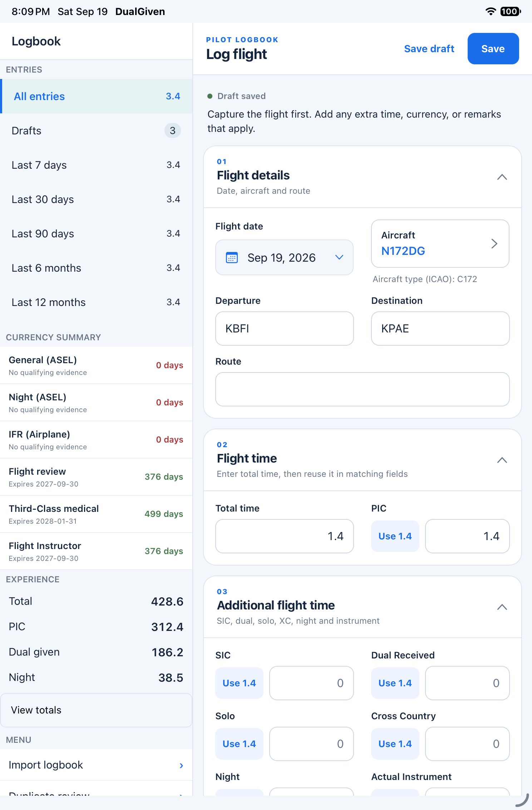The height and width of the screenshot is (810, 532).
Task: Open IFR (Airplane) currency row
Action: [96, 440]
